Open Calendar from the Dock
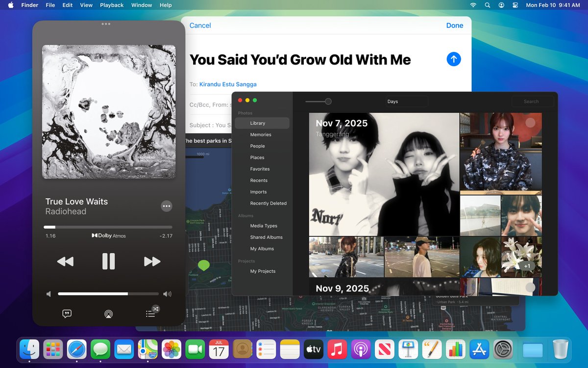The height and width of the screenshot is (368, 588). tap(219, 350)
